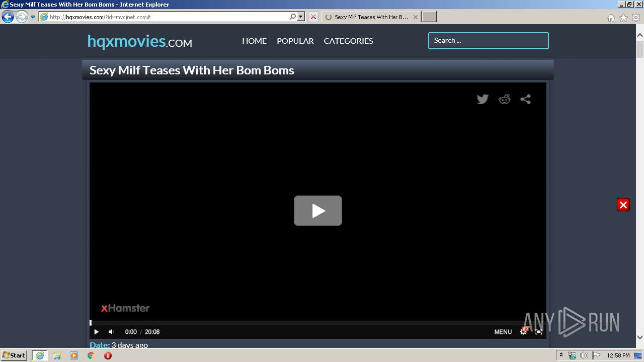Click the xHamster logo in the player
Viewport: 644px width, 362px height.
pos(125,308)
